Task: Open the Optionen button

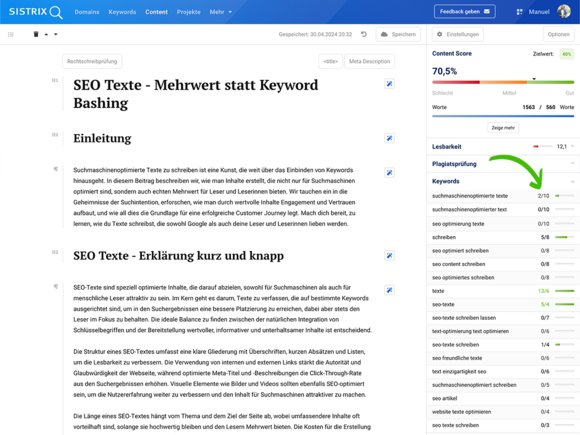Action: (x=559, y=34)
